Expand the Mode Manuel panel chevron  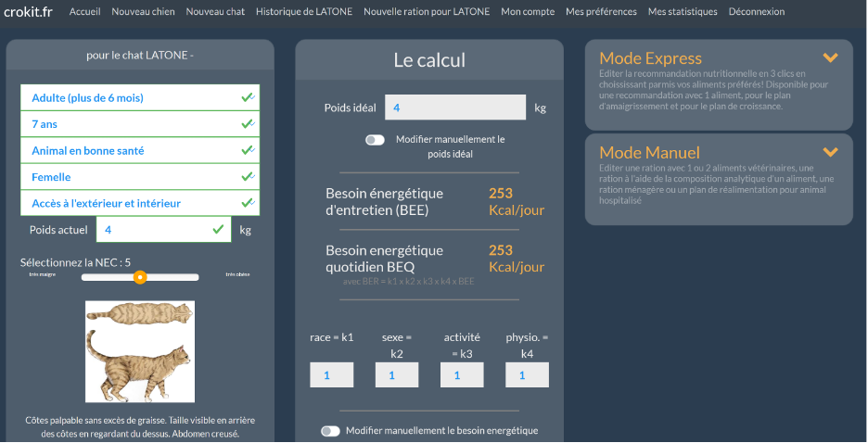[830, 152]
